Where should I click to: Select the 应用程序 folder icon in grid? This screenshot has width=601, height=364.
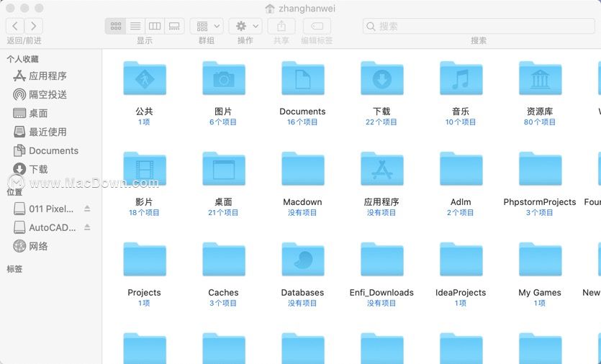click(x=382, y=168)
